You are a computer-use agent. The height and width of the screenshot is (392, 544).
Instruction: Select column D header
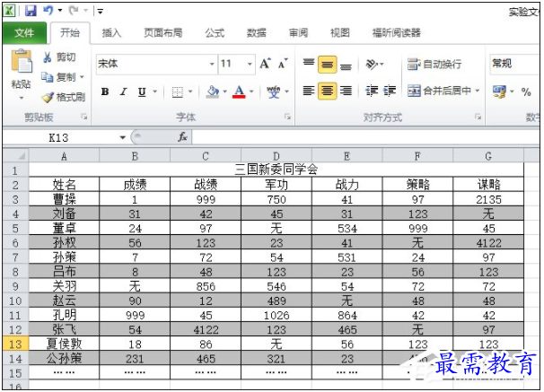pos(276,156)
